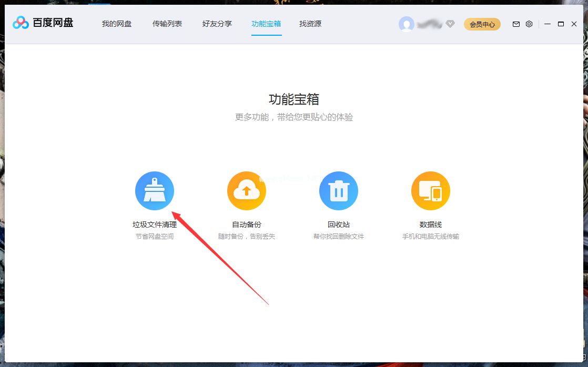
Task: Open the 找资源 tab
Action: click(x=310, y=24)
